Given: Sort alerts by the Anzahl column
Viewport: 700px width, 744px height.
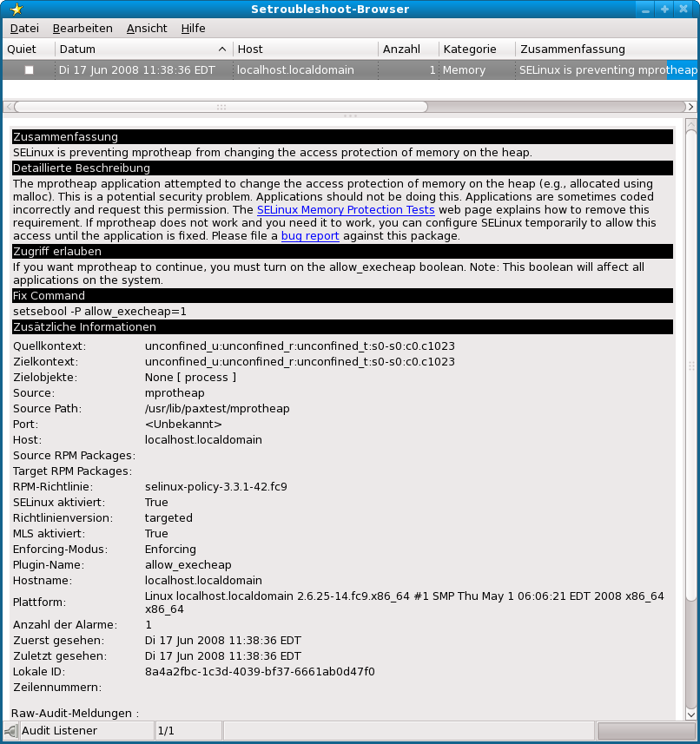Looking at the screenshot, I should [x=408, y=49].
